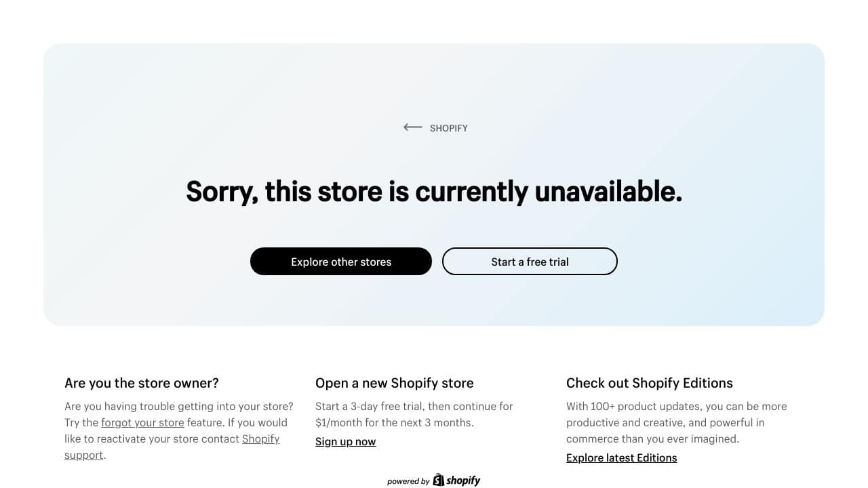The height and width of the screenshot is (488, 868).
Task: Click the 'having trouble getting into your store' text
Action: pyautogui.click(x=198, y=406)
